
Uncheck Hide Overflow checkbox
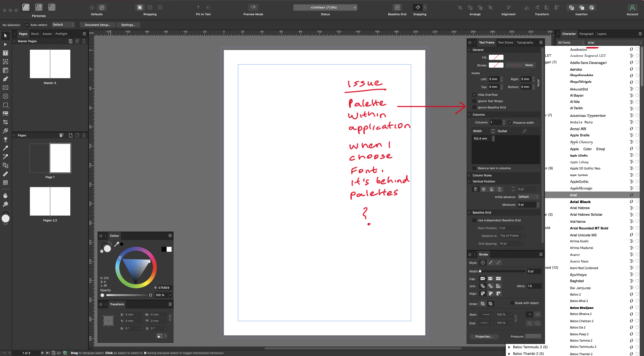(x=474, y=95)
